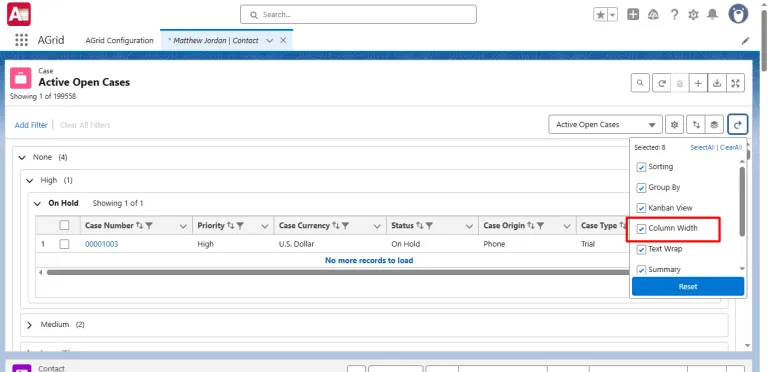Click the SelectAll link in the reset panel
The width and height of the screenshot is (768, 372).
coord(702,147)
